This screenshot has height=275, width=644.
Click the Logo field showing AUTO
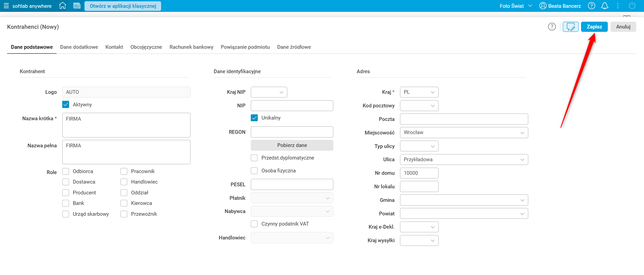[x=126, y=92]
